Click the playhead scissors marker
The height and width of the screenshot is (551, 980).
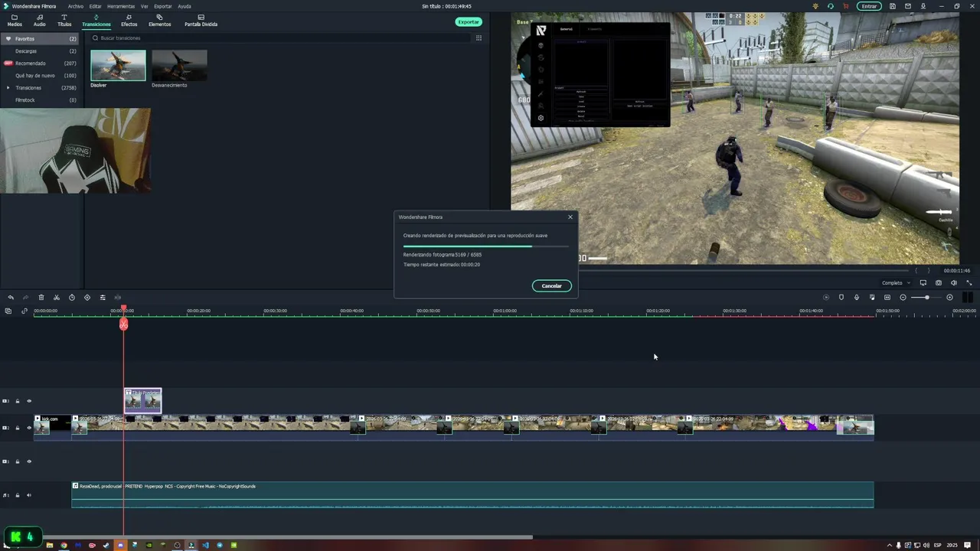coord(123,324)
